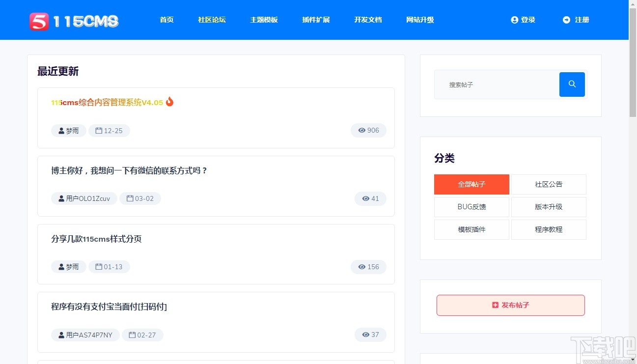This screenshot has width=637, height=364.
Task: Click the eye icon beside 906 views
Action: [x=362, y=131]
